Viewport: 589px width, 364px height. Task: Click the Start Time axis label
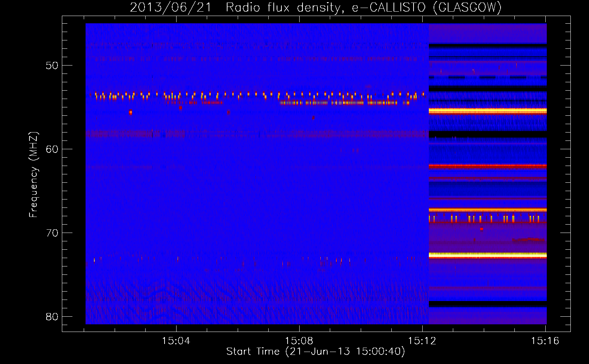click(x=316, y=352)
